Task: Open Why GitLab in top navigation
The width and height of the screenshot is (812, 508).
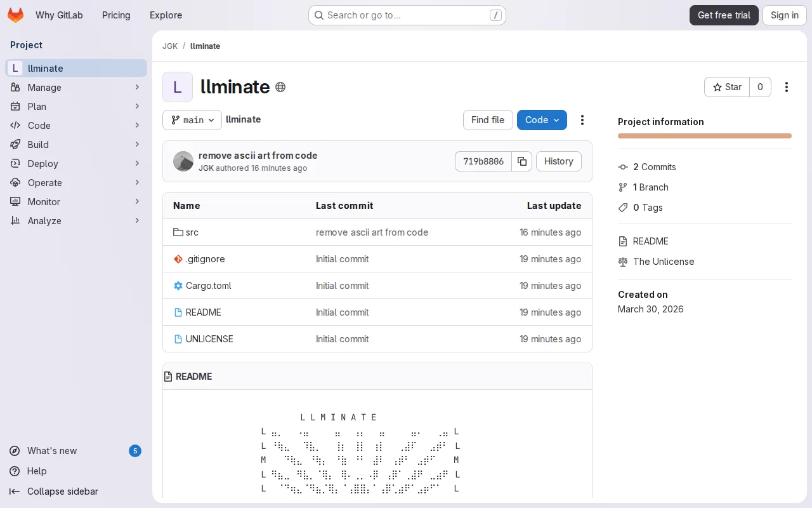Action: click(59, 15)
